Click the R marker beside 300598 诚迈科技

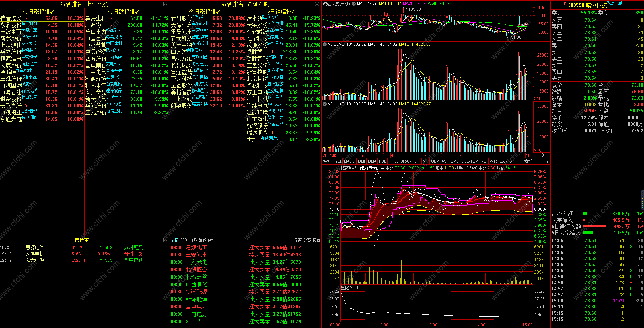565,4
